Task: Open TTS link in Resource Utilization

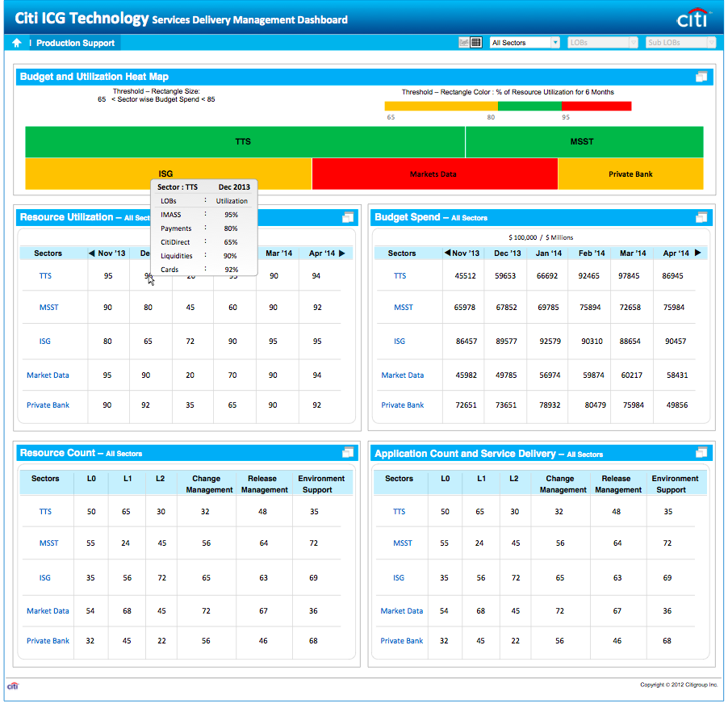Action: pos(45,276)
